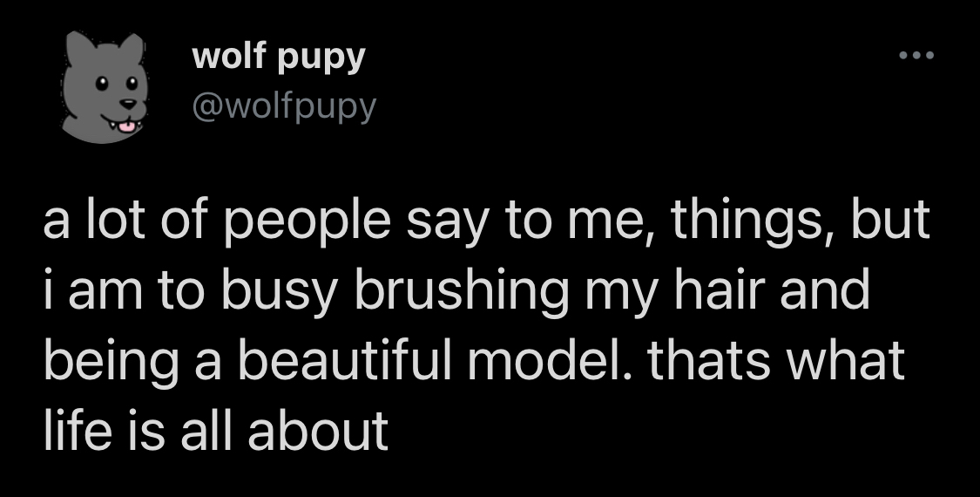Click the @wolfpupy handle
The width and height of the screenshot is (980, 497).
283,106
